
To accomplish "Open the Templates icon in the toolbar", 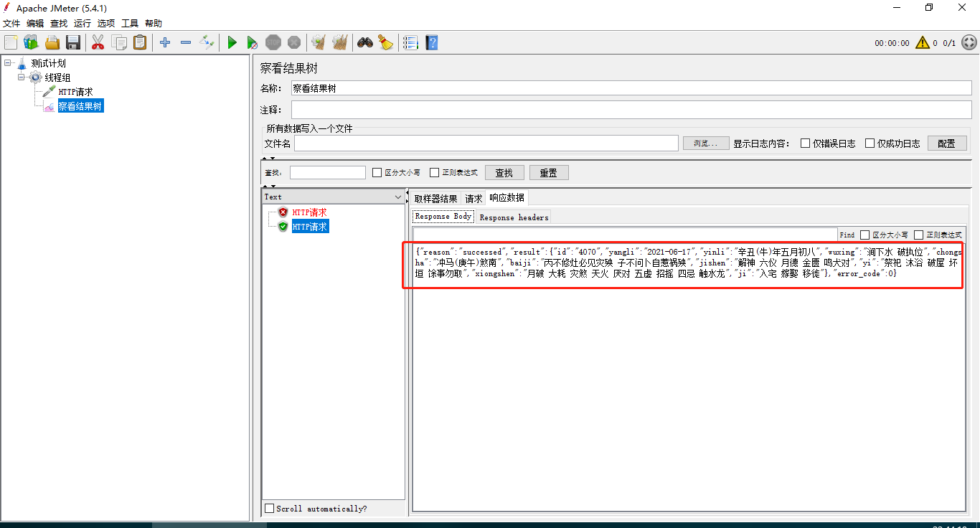I will (31, 42).
